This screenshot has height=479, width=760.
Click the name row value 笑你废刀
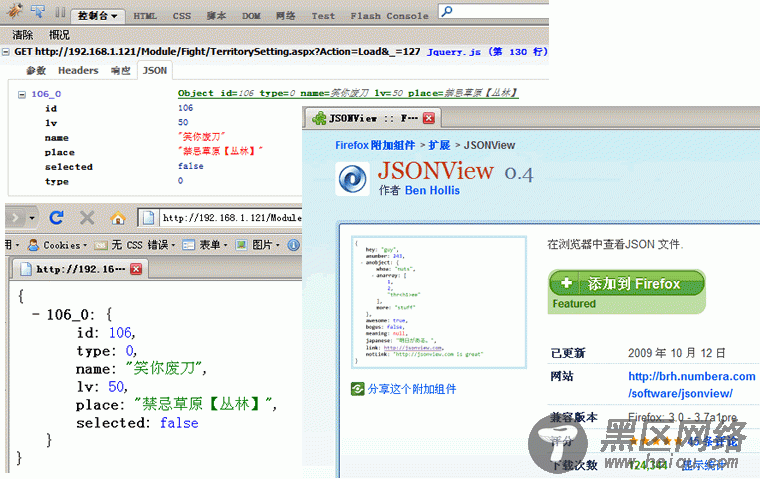click(201, 137)
